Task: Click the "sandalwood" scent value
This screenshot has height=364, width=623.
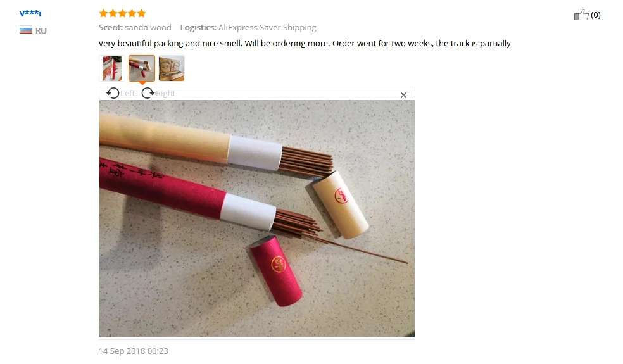Action: 148,27
